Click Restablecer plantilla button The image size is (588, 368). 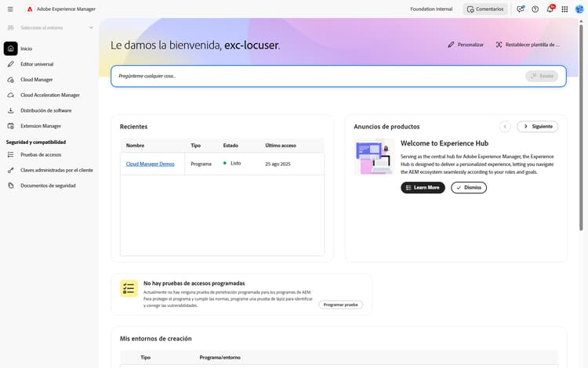(528, 45)
